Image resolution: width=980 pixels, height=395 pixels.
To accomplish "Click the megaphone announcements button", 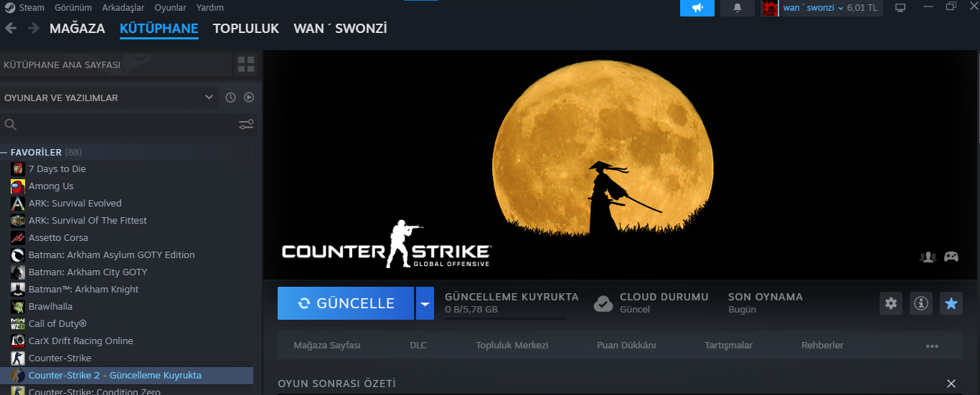I will point(697,8).
